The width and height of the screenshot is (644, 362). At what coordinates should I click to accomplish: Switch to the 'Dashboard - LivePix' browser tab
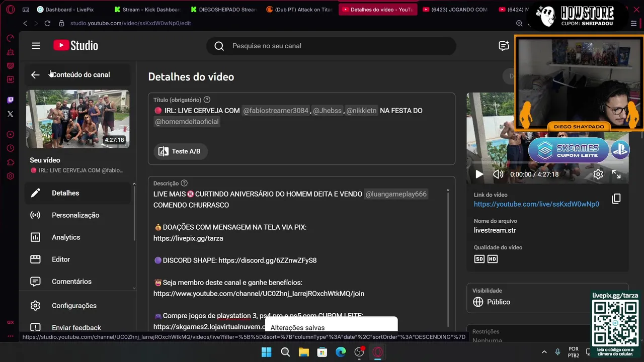[64, 10]
